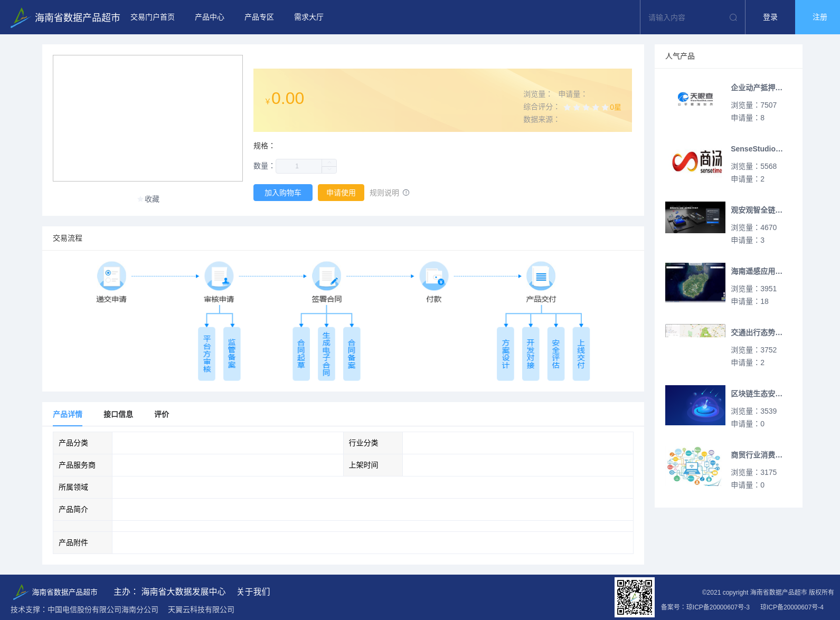This screenshot has height=620, width=840.
Task: Set rating on first star
Action: pos(567,107)
